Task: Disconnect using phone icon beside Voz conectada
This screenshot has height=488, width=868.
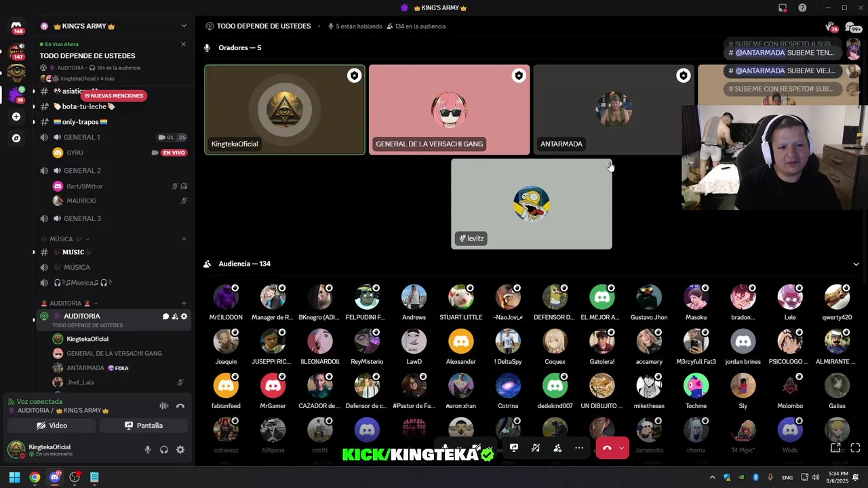Action: tap(180, 406)
